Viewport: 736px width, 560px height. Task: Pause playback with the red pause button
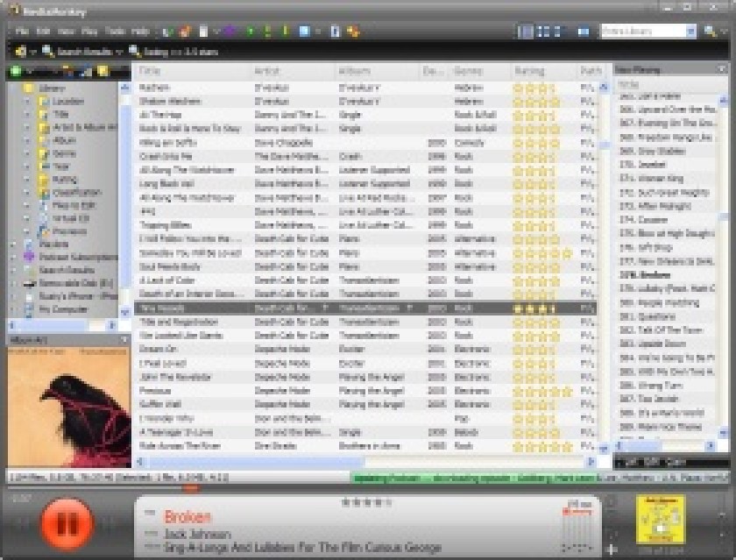pos(67,524)
